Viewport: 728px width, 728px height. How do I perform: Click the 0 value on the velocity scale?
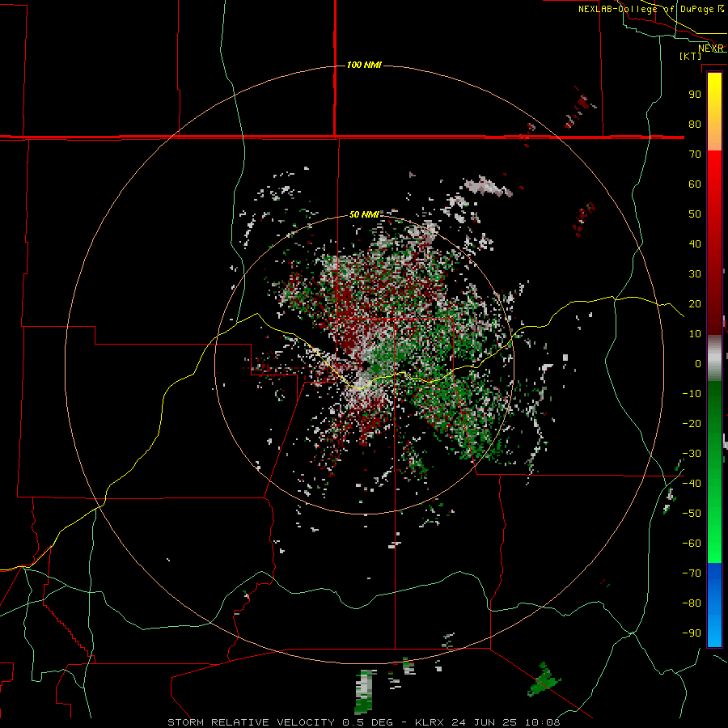click(698, 364)
